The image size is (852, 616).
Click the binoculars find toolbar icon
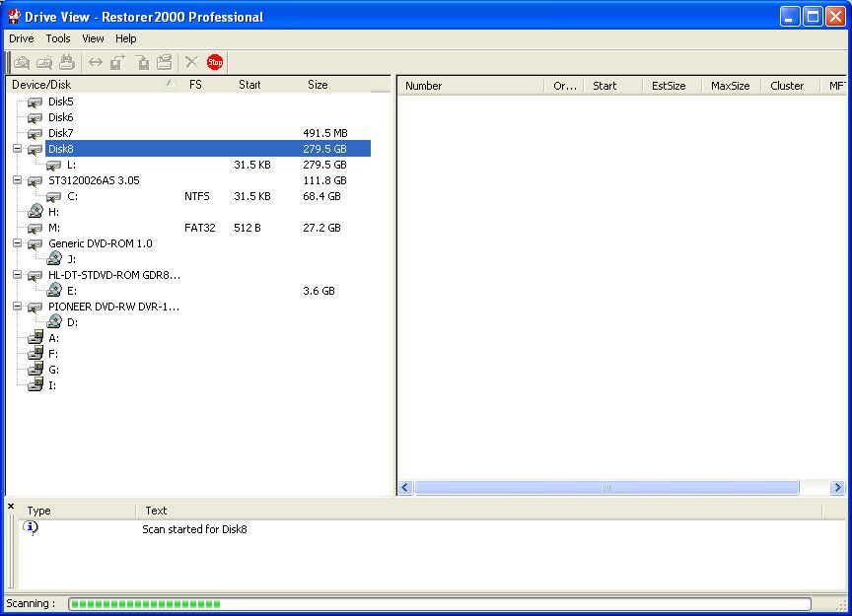click(x=67, y=62)
